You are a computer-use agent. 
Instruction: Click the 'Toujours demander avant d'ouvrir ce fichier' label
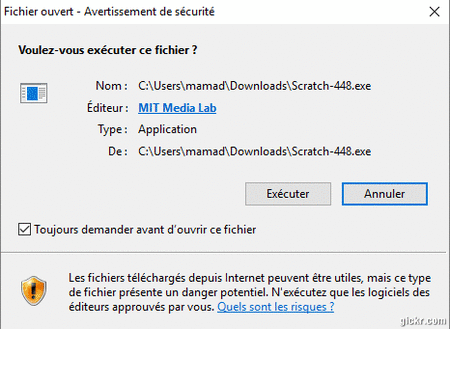145,229
